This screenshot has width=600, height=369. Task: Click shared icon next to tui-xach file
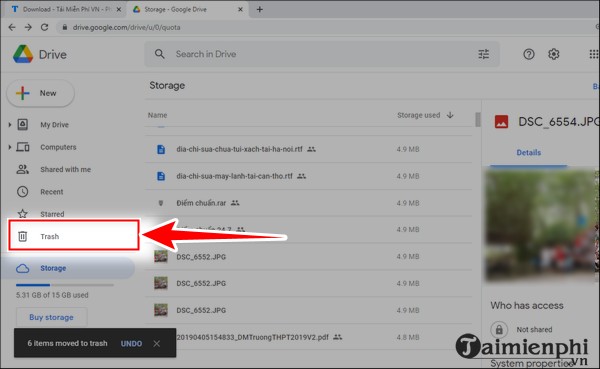pyautogui.click(x=311, y=149)
